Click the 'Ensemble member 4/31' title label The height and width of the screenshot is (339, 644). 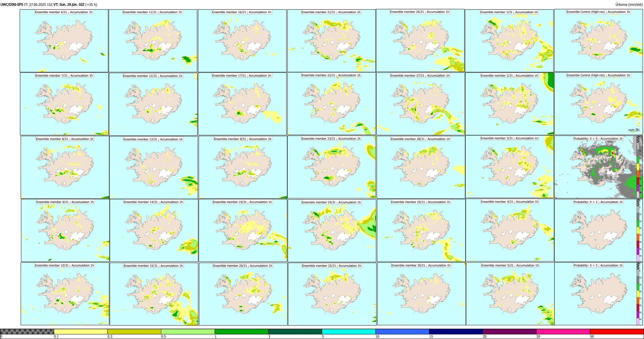tap(510, 202)
